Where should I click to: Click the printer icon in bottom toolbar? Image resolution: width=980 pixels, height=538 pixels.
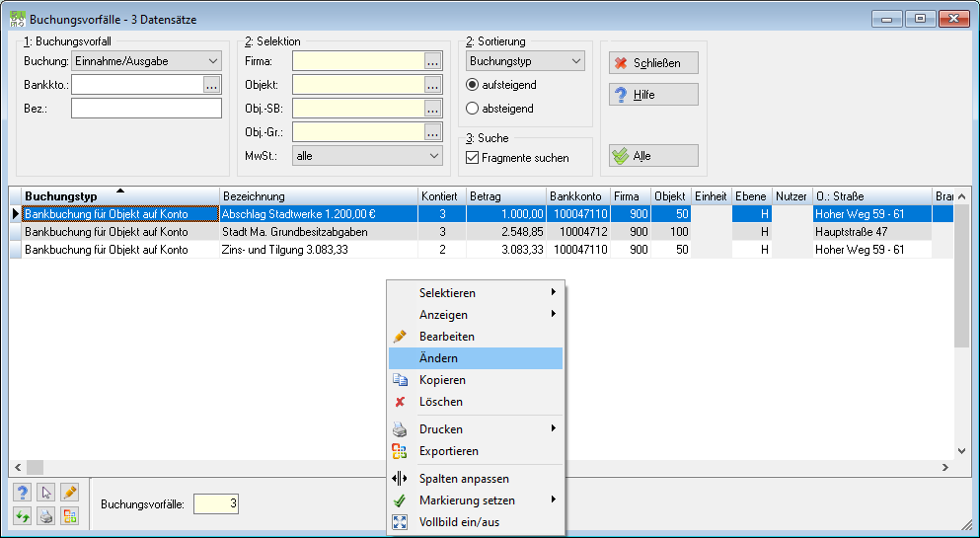45,516
